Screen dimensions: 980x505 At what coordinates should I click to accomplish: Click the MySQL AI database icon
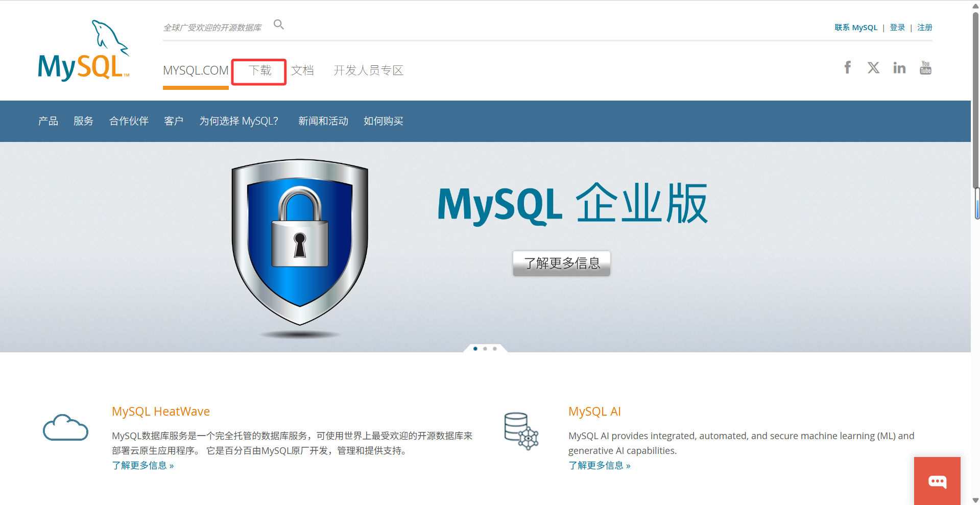521,431
